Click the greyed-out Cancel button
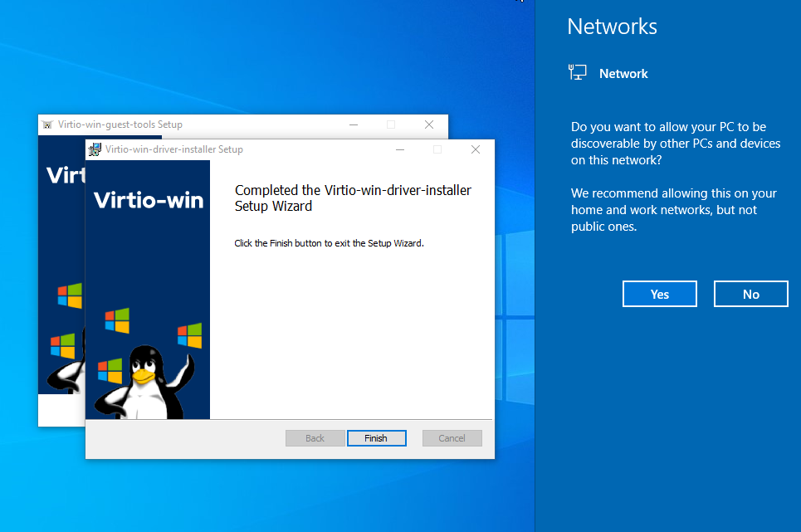Screen dimensions: 801x532 pos(452,438)
